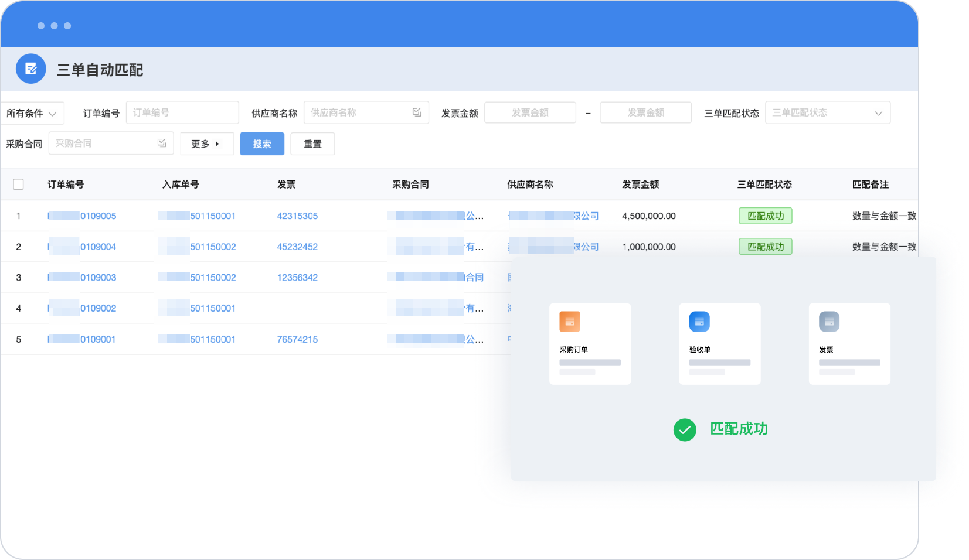Open row 4 入库单号 ending 501150001
This screenshot has height=560, width=969.
(x=198, y=308)
